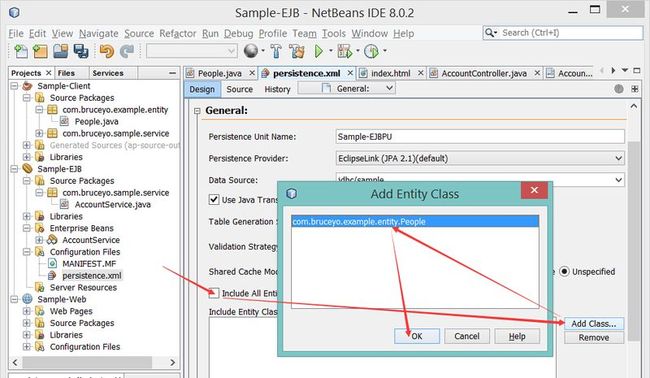Open the Data Source dropdown
This screenshot has width=650, height=378.
[x=618, y=180]
